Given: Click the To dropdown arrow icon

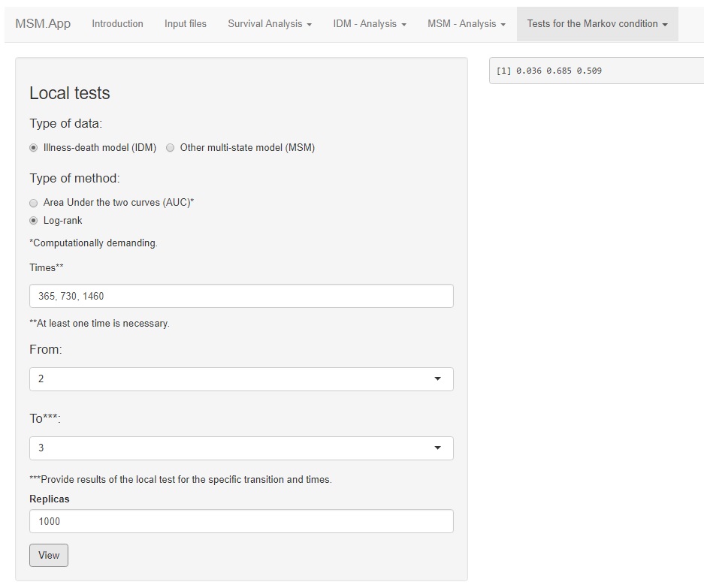Looking at the screenshot, I should coord(438,448).
